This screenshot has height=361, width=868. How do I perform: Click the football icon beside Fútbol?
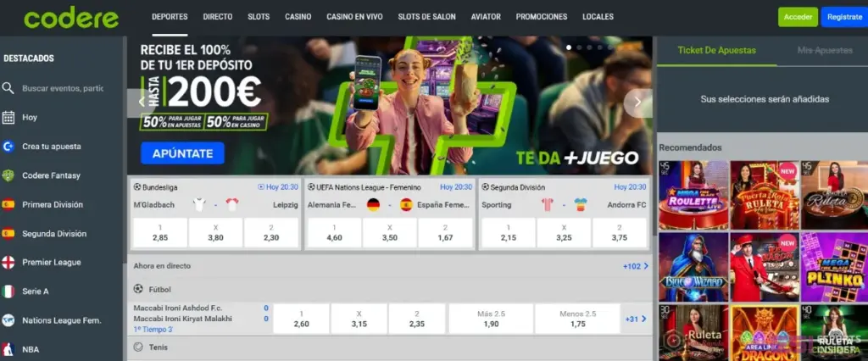(138, 289)
